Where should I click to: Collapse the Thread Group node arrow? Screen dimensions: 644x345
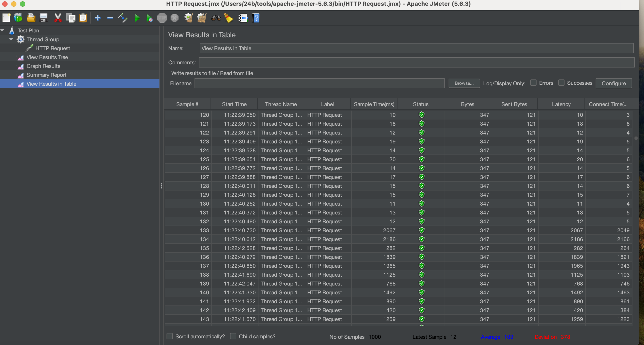click(x=11, y=39)
